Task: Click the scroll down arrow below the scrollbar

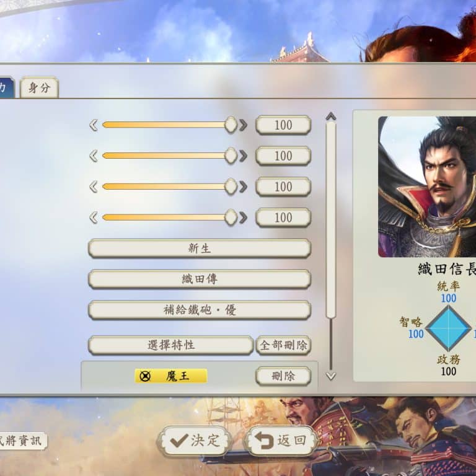Action: pyautogui.click(x=330, y=376)
